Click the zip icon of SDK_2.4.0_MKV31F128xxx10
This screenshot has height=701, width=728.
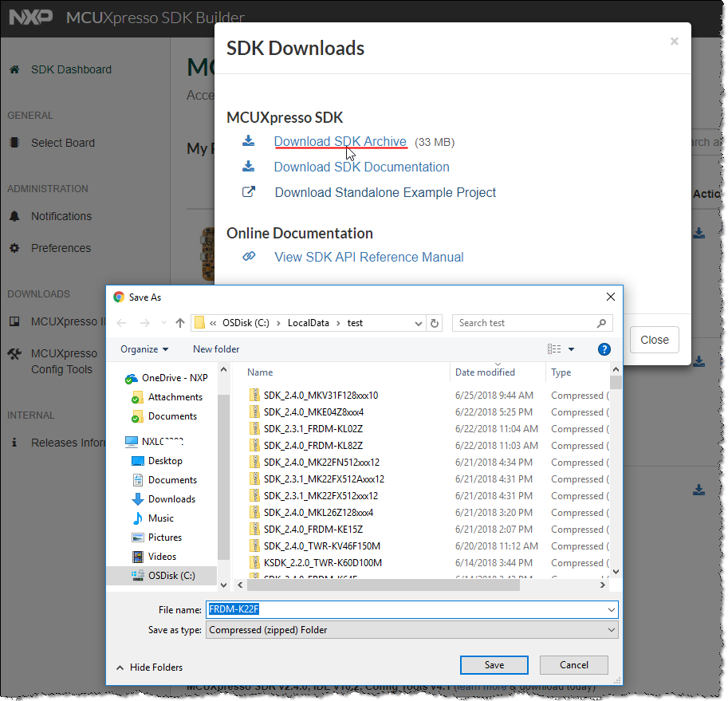click(254, 395)
